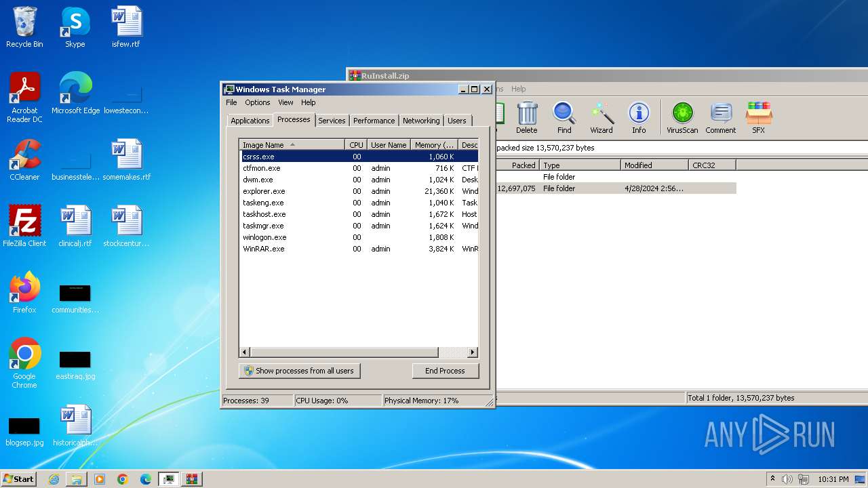The height and width of the screenshot is (488, 868).
Task: Select Google Chrome desktop shortcut
Action: coord(24,363)
